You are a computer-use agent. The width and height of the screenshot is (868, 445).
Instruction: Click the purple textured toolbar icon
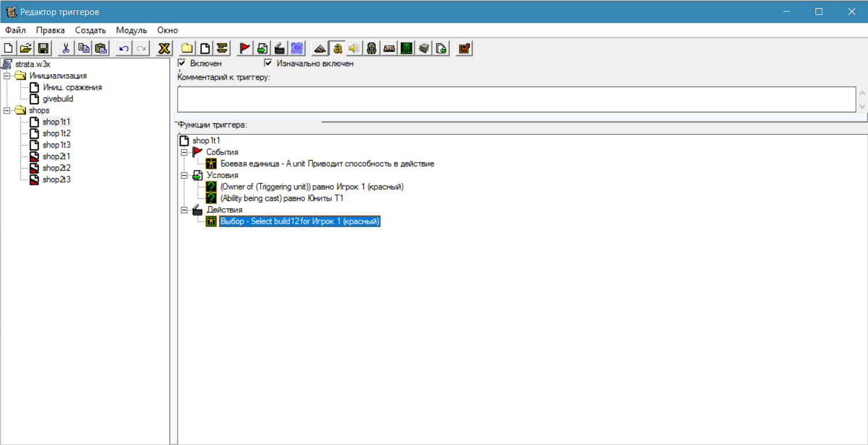click(297, 48)
